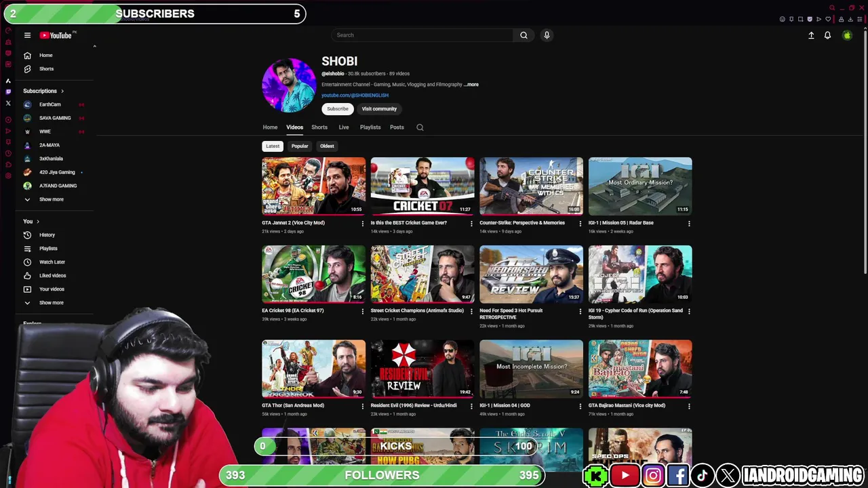The width and height of the screenshot is (868, 488).
Task: Switch to the channel Home tab
Action: 270,127
